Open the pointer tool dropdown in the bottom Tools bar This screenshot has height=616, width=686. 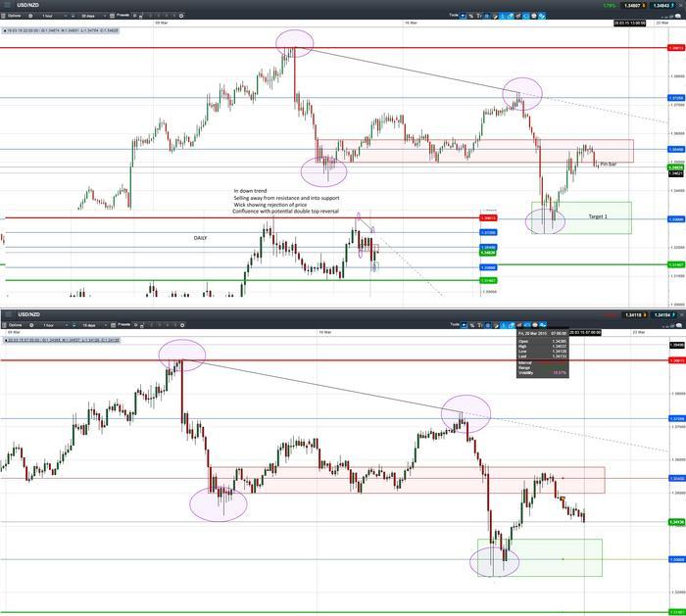pos(464,325)
